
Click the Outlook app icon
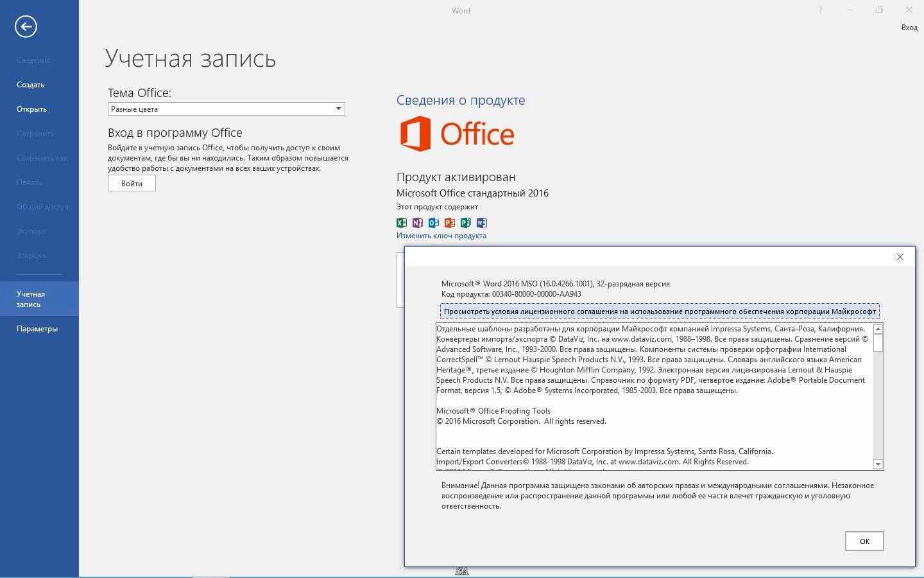(433, 223)
